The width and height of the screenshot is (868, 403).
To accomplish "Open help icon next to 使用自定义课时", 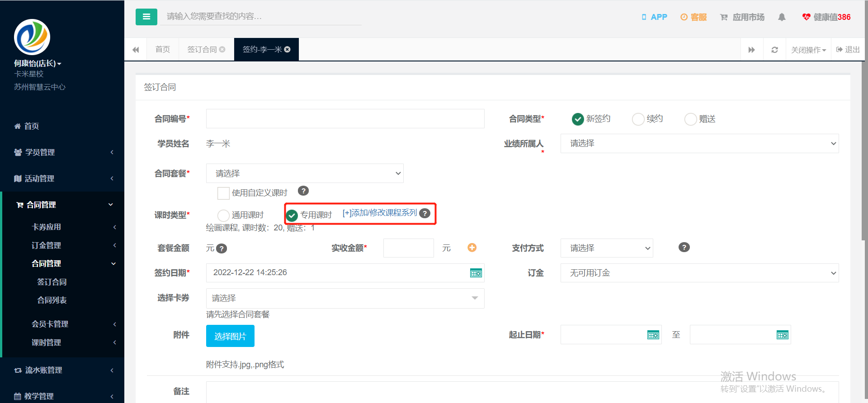I will coord(303,191).
